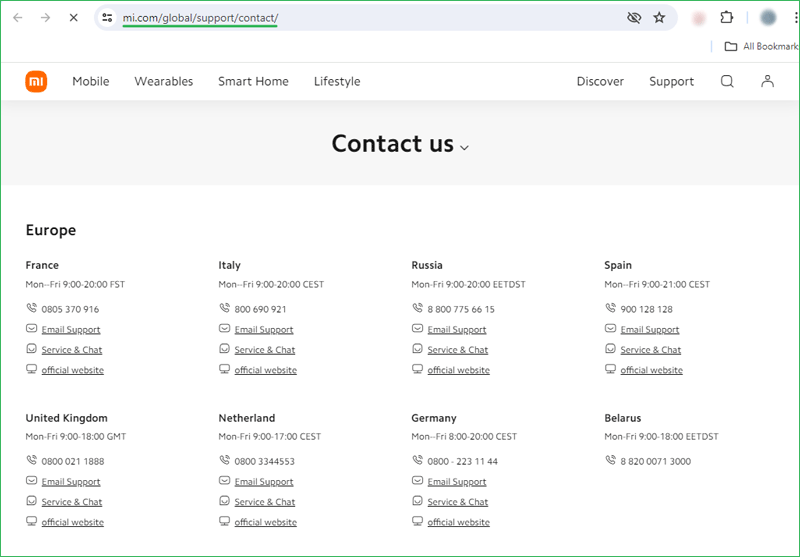This screenshot has width=800, height=557.
Task: Click France phone icon beside 0805 370 916
Action: [32, 308]
